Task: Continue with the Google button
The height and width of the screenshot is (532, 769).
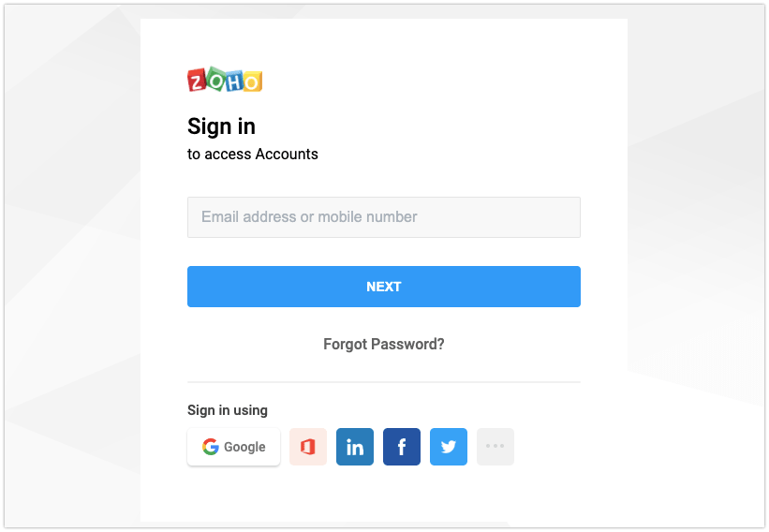Action: point(233,447)
